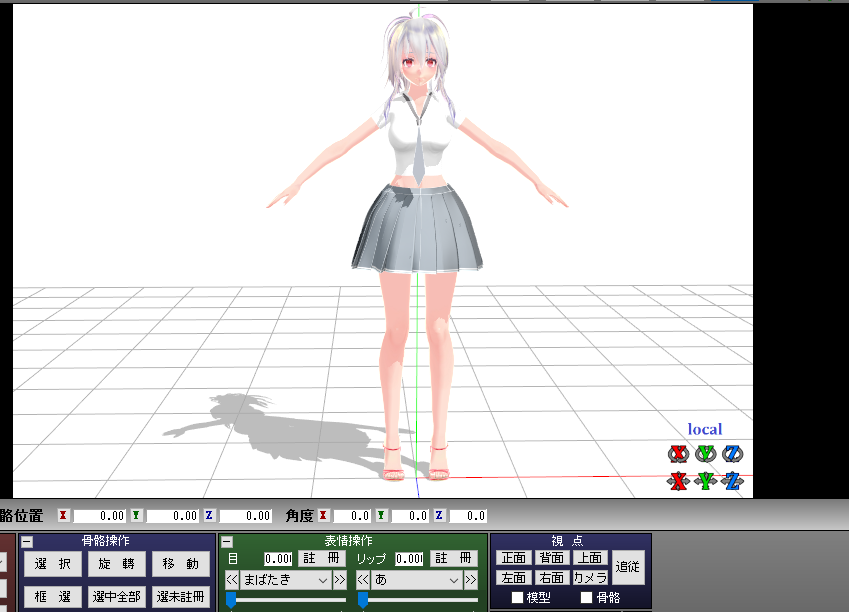Collapse the 表情操作 panel with minus icon
This screenshot has width=849, height=612.
coord(227,541)
